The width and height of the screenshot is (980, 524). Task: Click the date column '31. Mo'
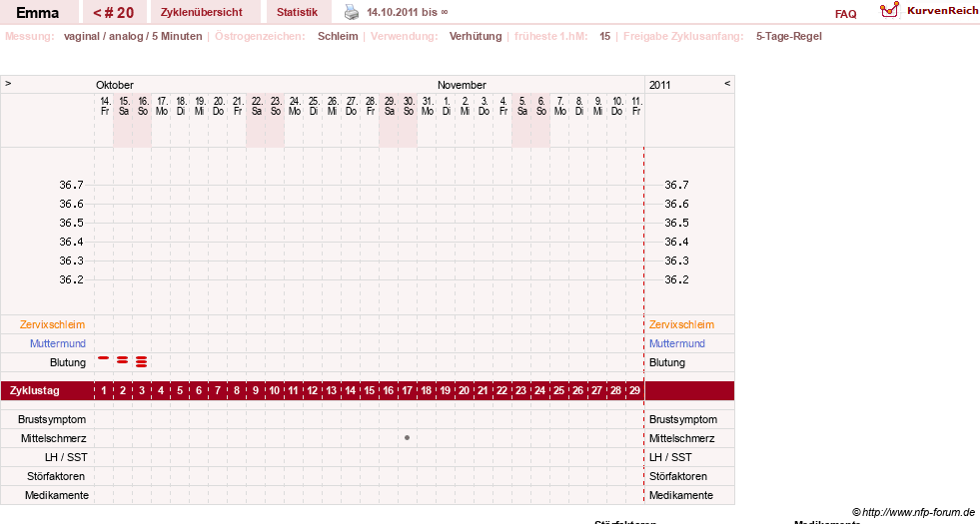coord(427,106)
